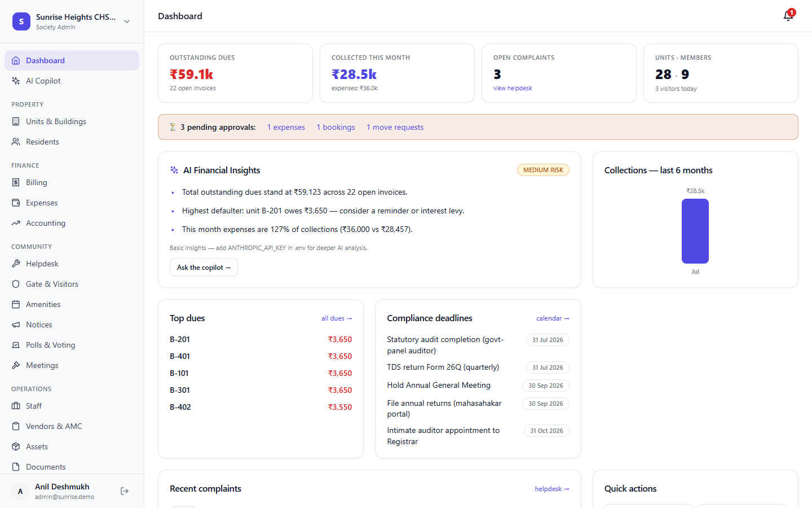Click the Gate & Visitors shield icon
The image size is (812, 508).
(x=16, y=284)
